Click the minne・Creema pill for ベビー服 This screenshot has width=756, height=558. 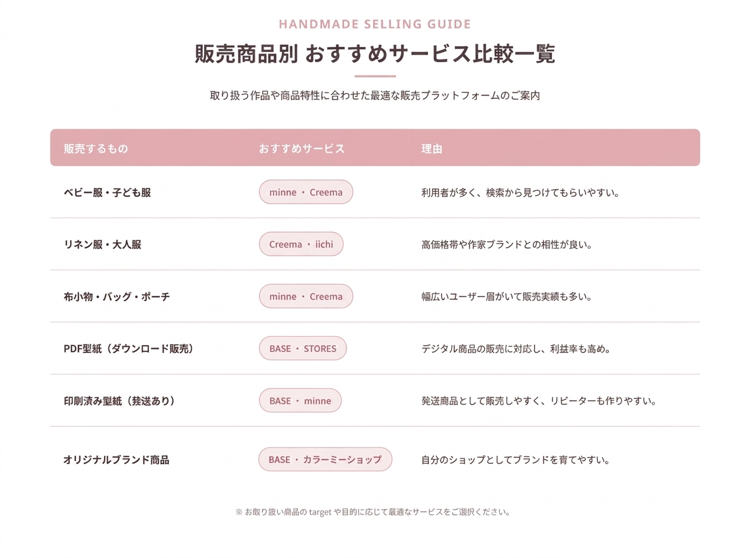305,192
